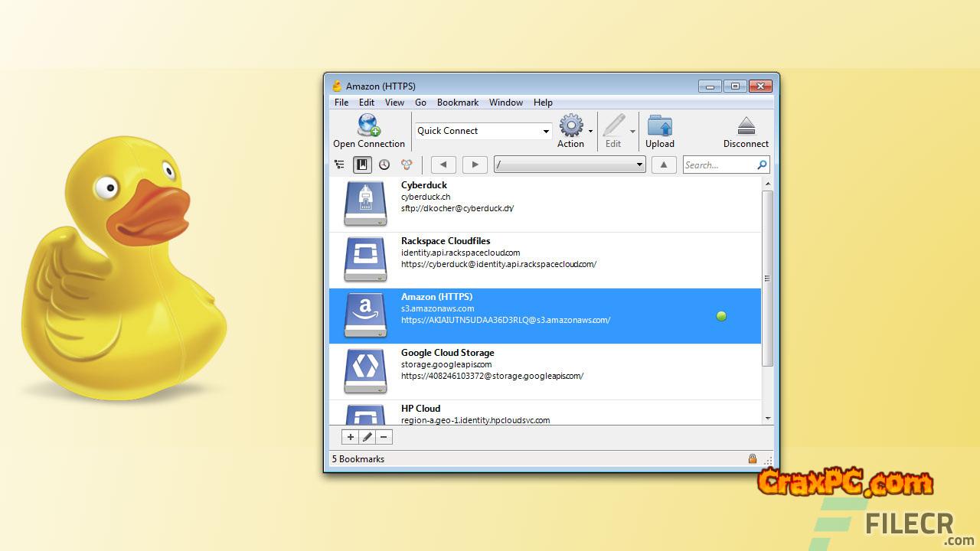Open the path selector dropdown
980x551 pixels.
click(639, 165)
